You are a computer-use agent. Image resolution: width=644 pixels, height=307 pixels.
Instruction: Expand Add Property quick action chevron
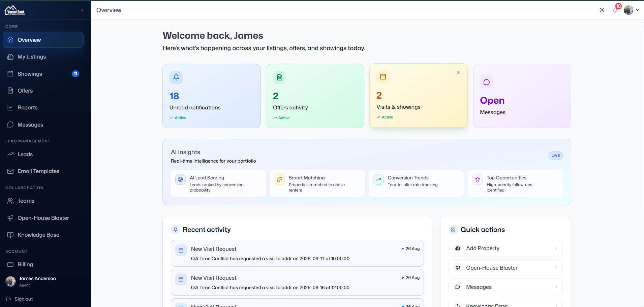[x=556, y=248]
